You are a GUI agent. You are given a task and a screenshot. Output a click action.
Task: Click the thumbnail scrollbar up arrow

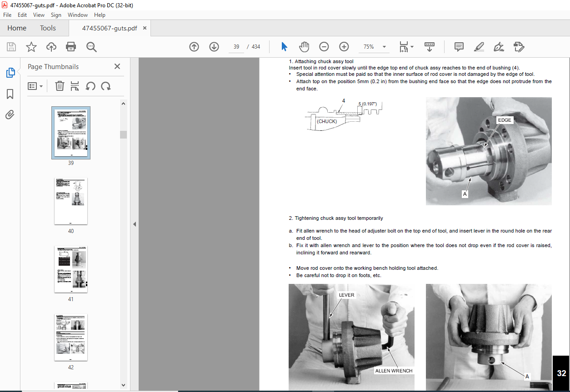(x=124, y=103)
